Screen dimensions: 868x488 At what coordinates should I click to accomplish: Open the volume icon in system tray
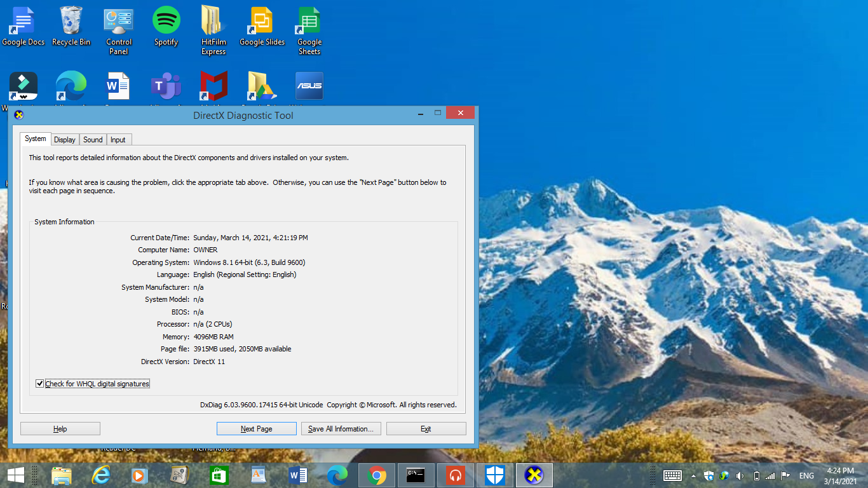739,475
